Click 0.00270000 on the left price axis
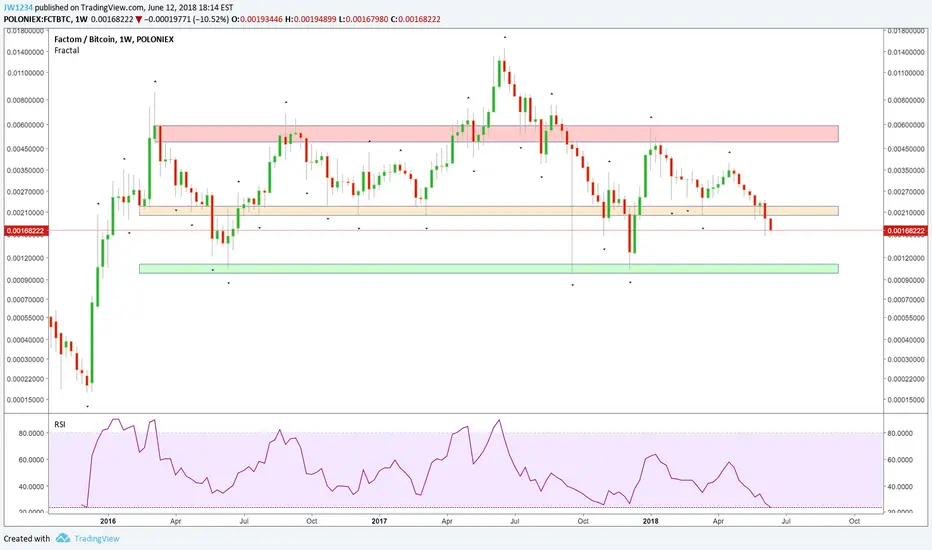Viewport: 932px width, 550px height. coord(26,192)
